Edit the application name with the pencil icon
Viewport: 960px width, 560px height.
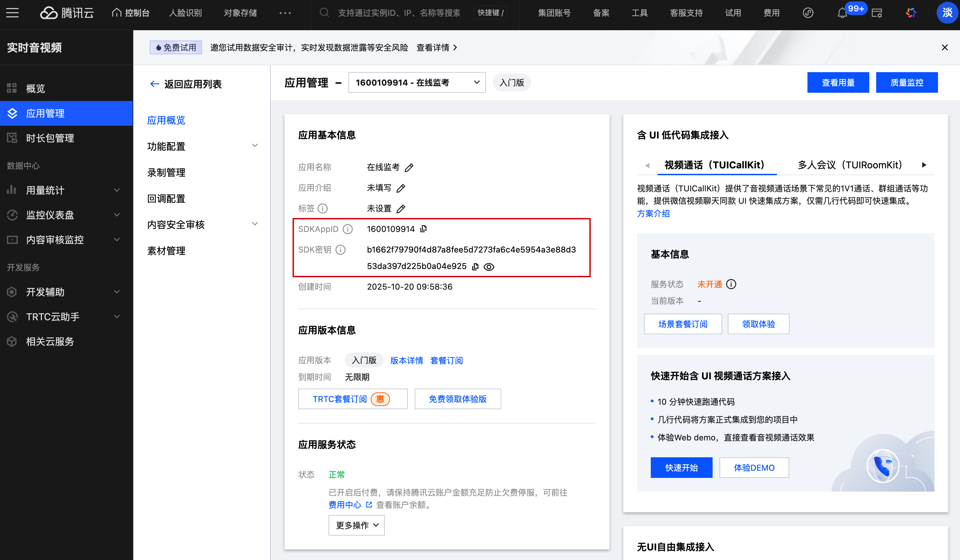[x=409, y=168]
